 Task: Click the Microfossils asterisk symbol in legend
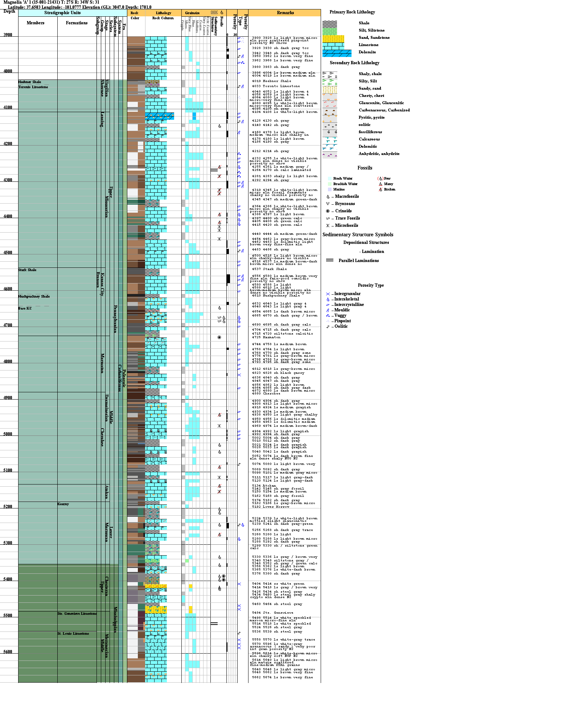click(328, 225)
